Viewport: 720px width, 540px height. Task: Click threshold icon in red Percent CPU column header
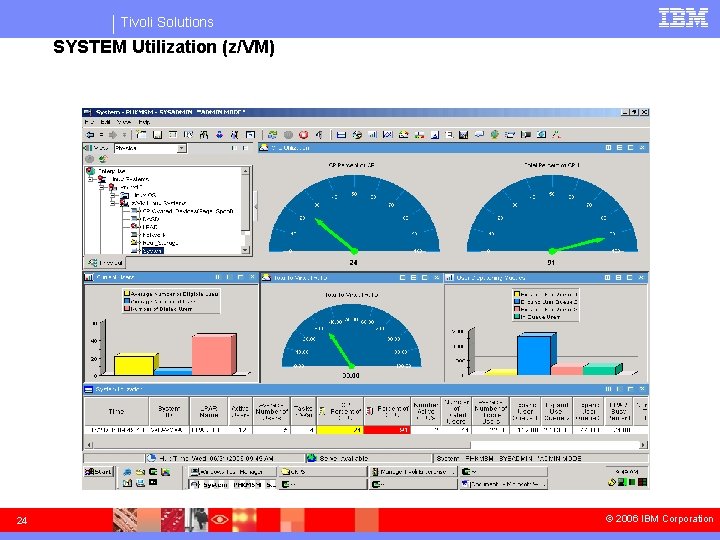pos(370,410)
